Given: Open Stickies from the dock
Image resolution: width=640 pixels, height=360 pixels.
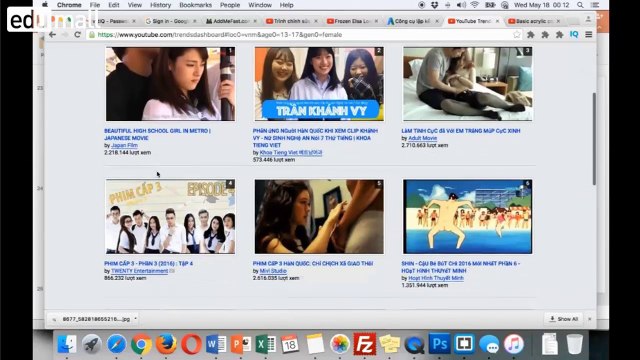Looking at the screenshot, I should click(389, 344).
